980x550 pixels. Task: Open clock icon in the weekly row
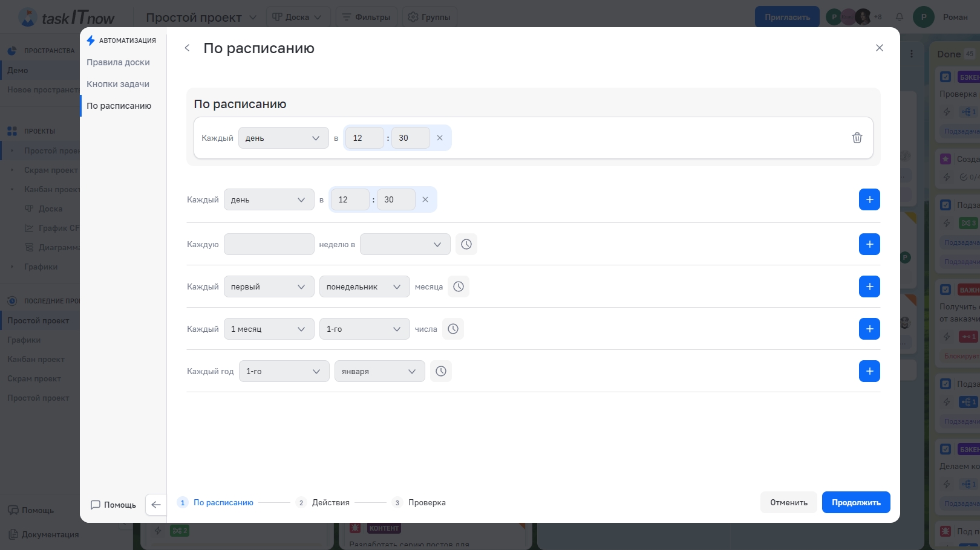(466, 244)
